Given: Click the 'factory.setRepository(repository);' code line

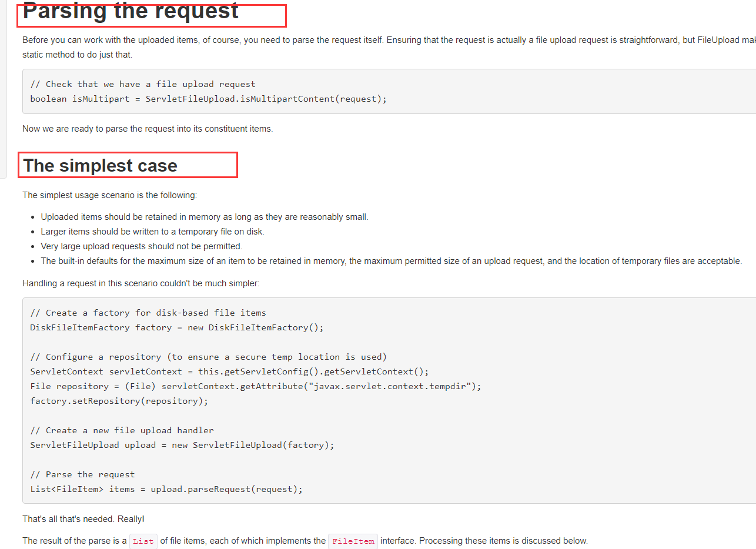Looking at the screenshot, I should point(119,401).
